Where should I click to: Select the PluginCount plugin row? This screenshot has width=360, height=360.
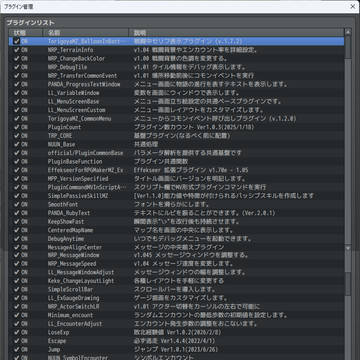(177, 127)
